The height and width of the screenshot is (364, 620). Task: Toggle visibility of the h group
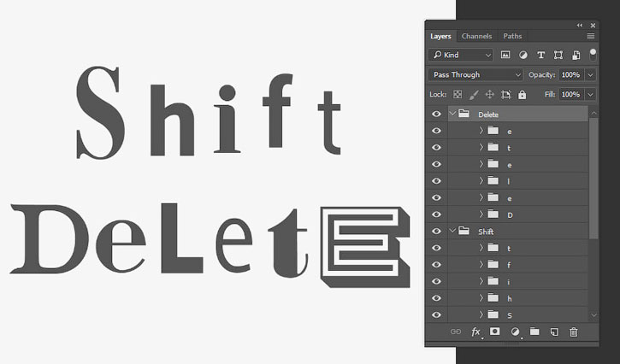coord(436,298)
